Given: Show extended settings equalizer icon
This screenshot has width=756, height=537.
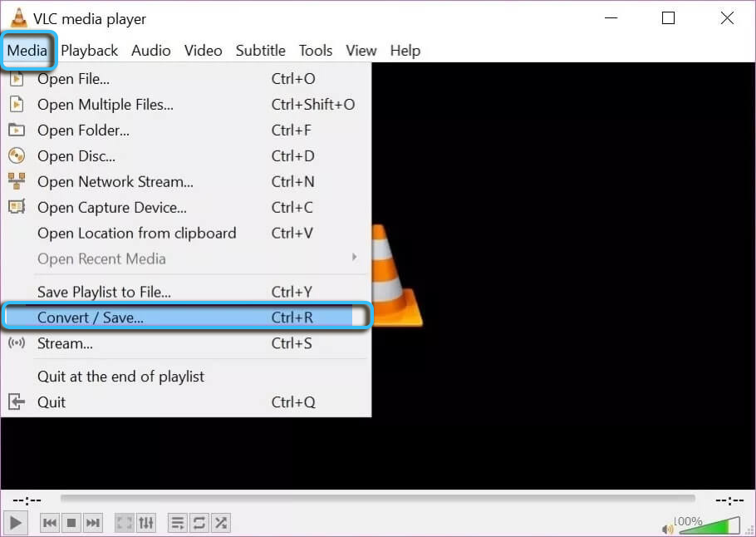Looking at the screenshot, I should point(145,523).
